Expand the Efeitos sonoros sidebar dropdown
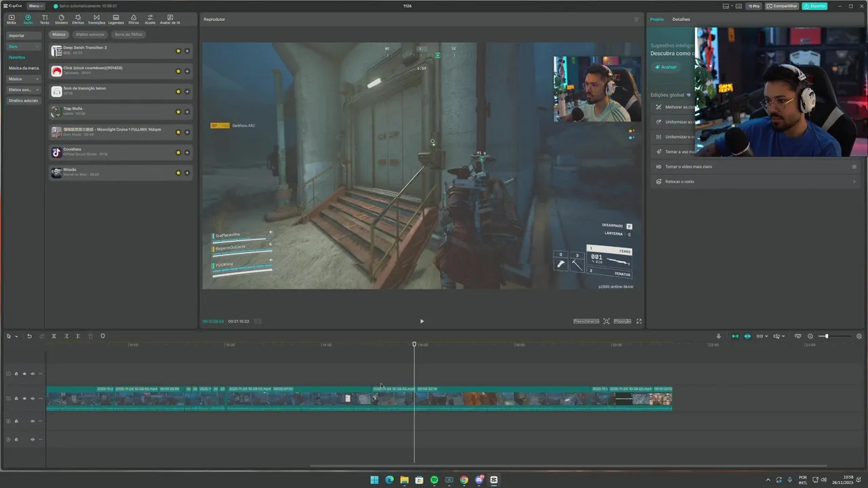This screenshot has height=488, width=868. point(24,89)
